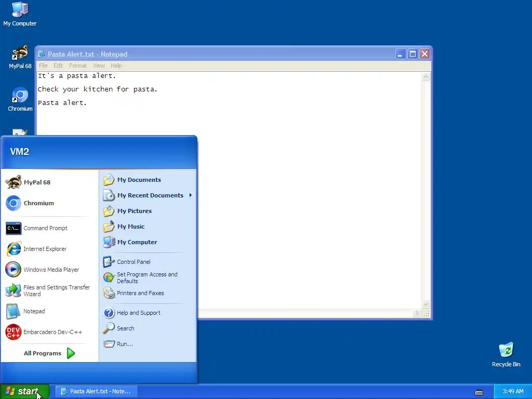Open Set Program Access and Defaults

pyautogui.click(x=148, y=277)
